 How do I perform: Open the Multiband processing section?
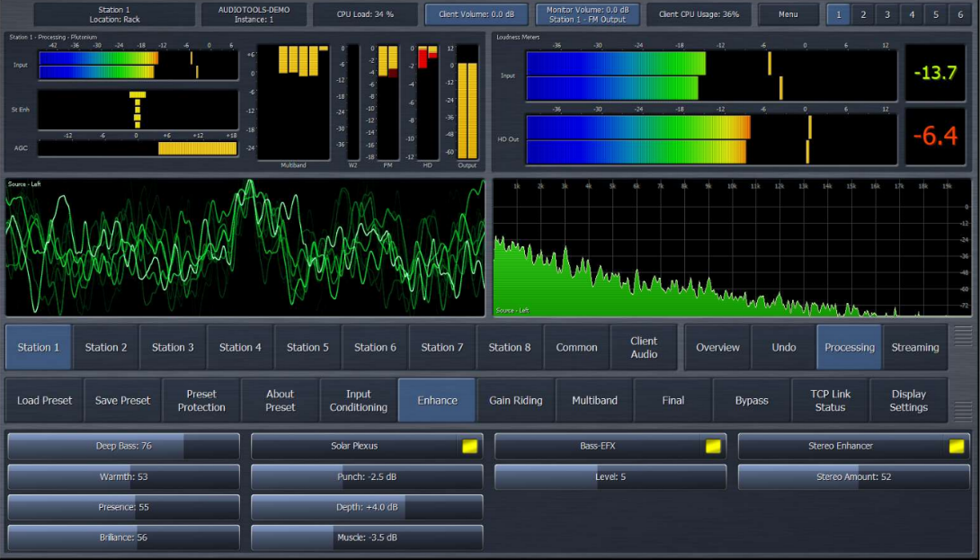[x=594, y=400]
